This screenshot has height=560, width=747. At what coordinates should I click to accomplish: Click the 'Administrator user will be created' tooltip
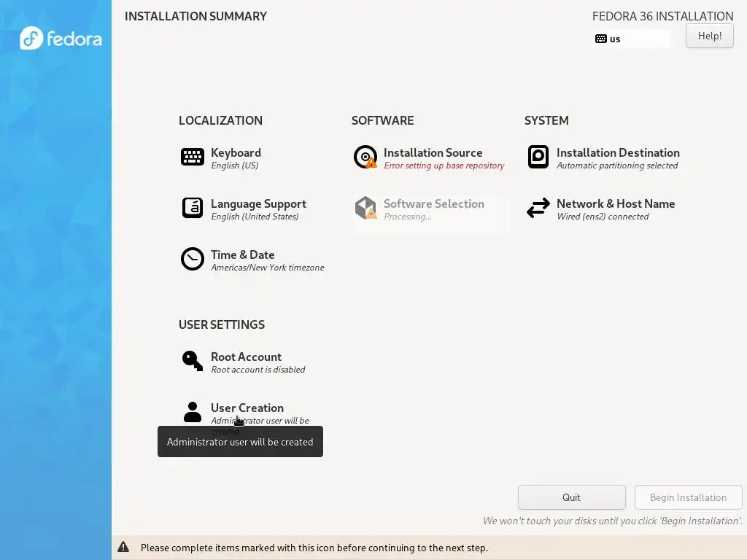coord(240,441)
